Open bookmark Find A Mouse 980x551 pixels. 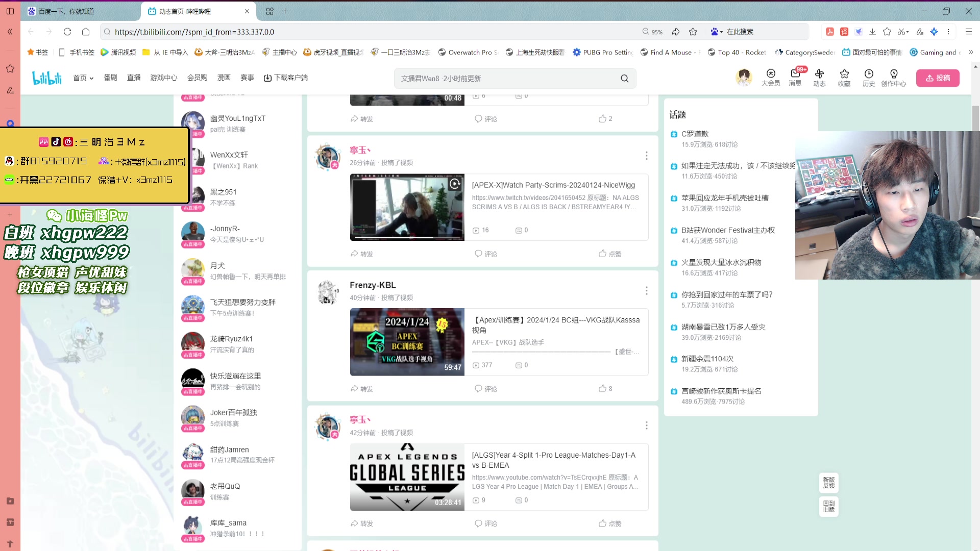pyautogui.click(x=670, y=52)
